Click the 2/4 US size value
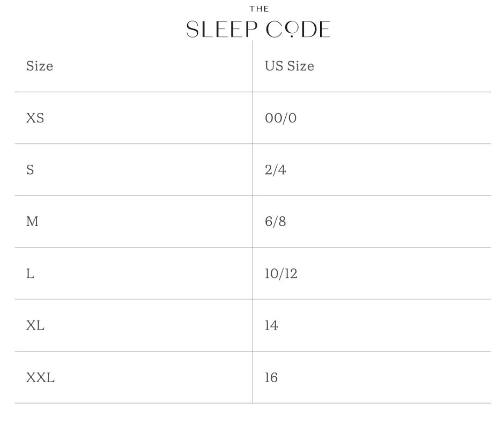The image size is (504, 423). tap(276, 170)
